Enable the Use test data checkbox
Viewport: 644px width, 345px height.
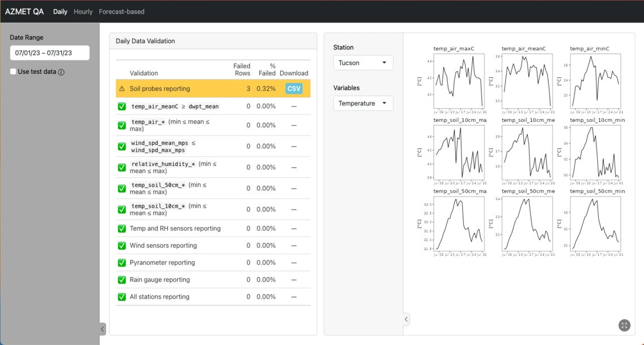[x=13, y=72]
